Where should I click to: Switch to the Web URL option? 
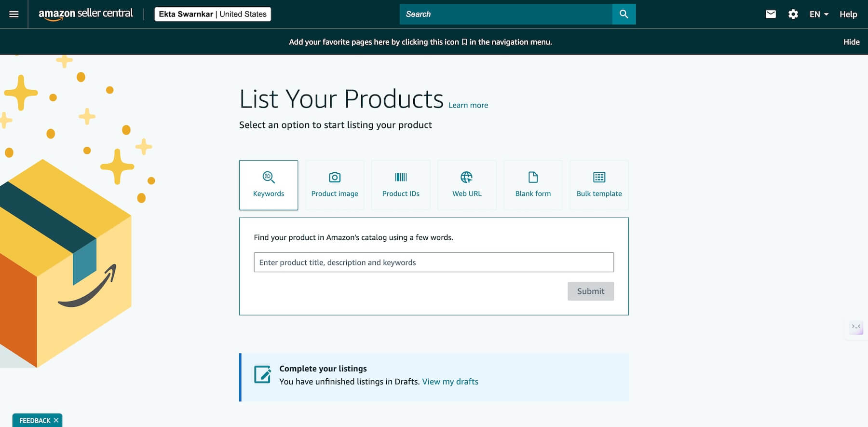pyautogui.click(x=467, y=185)
